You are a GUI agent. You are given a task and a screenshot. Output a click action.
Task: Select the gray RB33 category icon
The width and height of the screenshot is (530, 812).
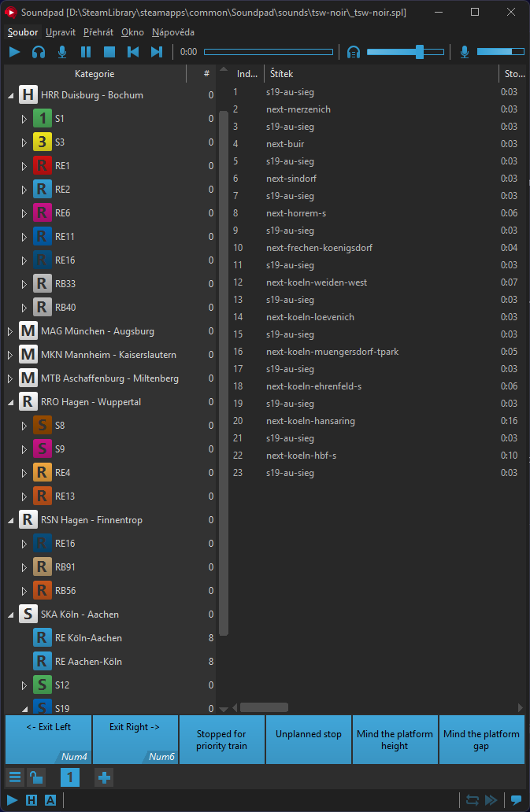coord(43,284)
